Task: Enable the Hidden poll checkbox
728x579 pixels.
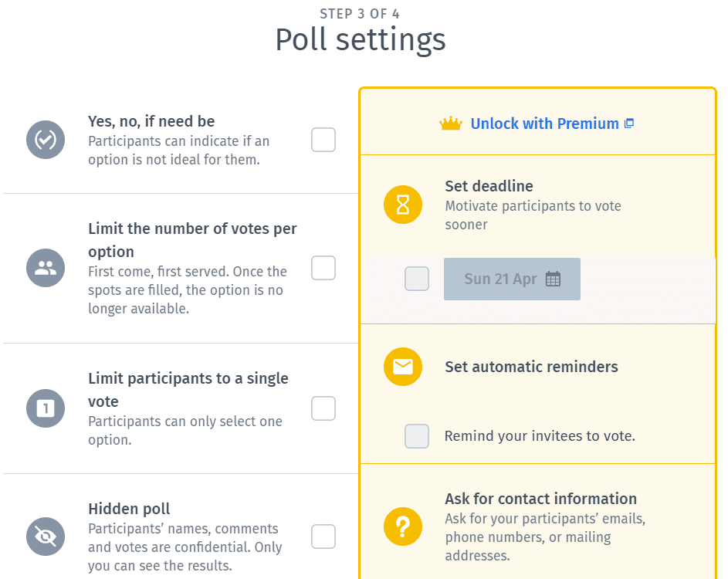Action: tap(323, 537)
